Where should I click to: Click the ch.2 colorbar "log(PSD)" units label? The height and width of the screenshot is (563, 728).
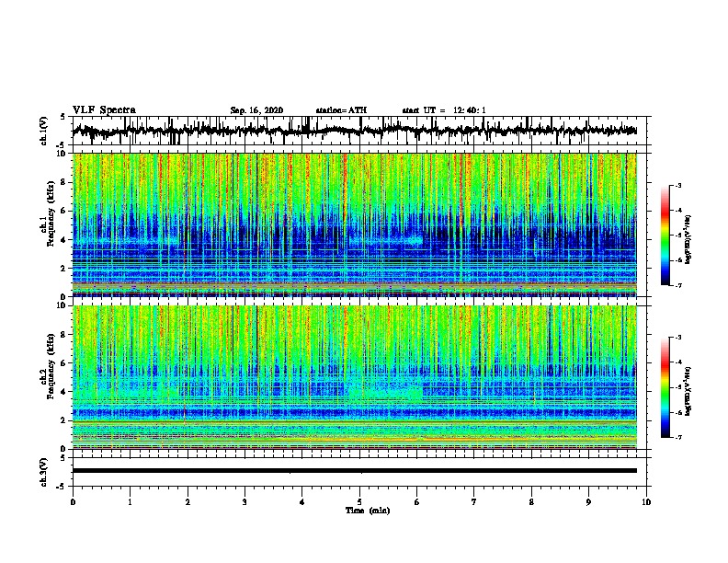688,392
